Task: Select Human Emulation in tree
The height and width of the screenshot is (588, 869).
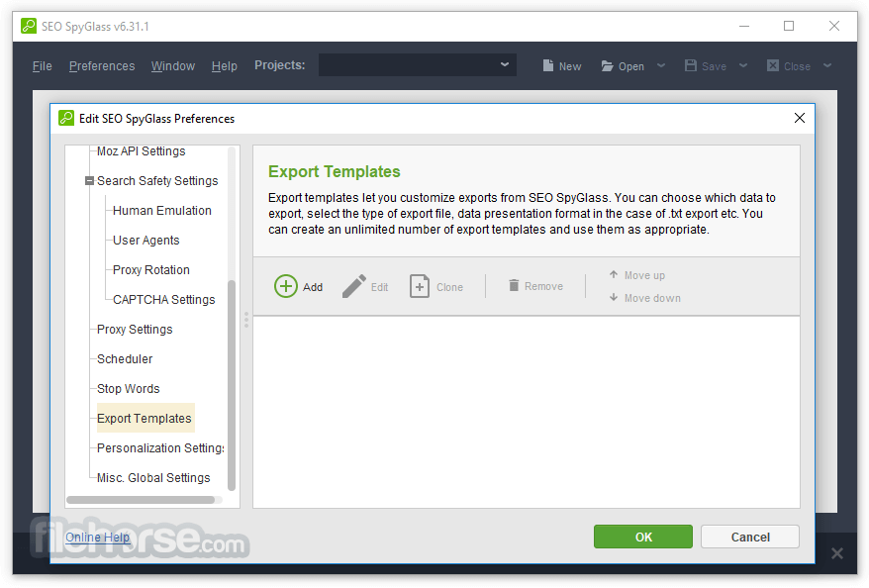Action: point(162,211)
